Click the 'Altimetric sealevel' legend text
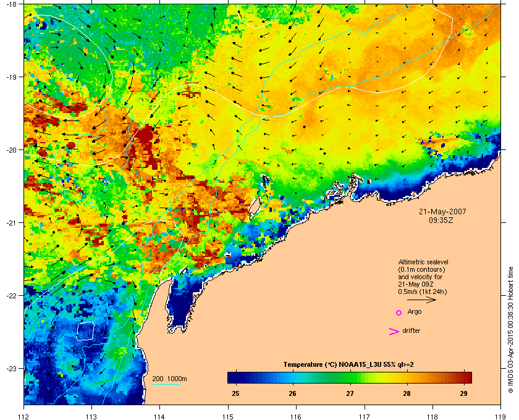This screenshot has height=420, width=519. coord(423,262)
